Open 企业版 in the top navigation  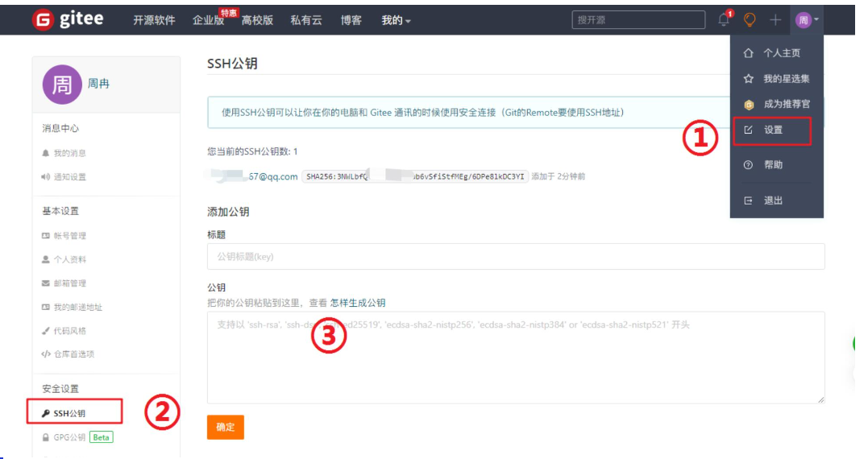click(208, 20)
